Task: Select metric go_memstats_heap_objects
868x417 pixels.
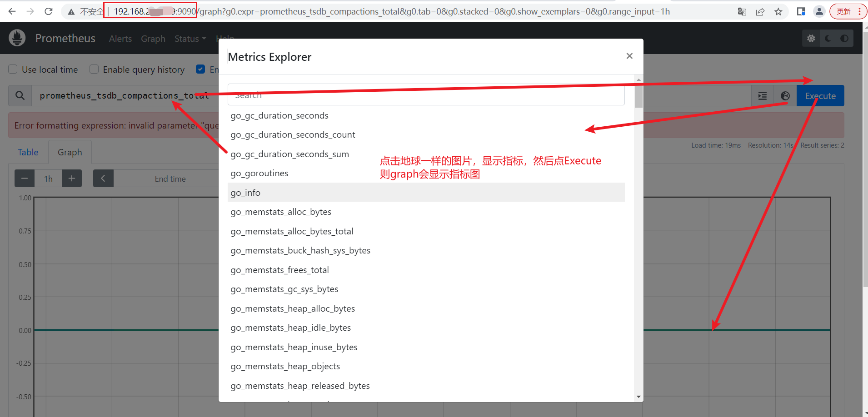Action: point(426,366)
